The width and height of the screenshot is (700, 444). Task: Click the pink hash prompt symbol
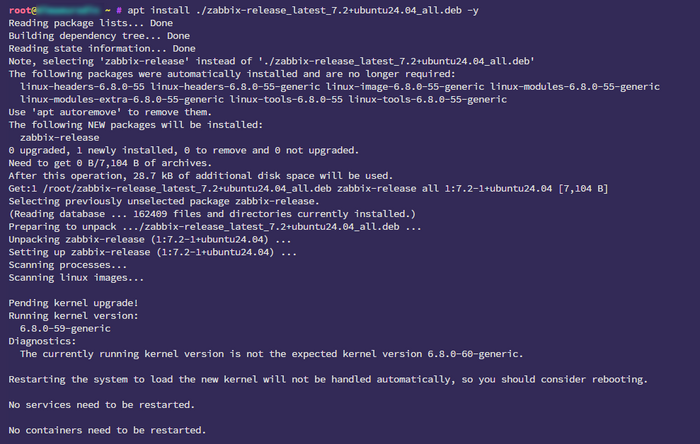point(119,10)
